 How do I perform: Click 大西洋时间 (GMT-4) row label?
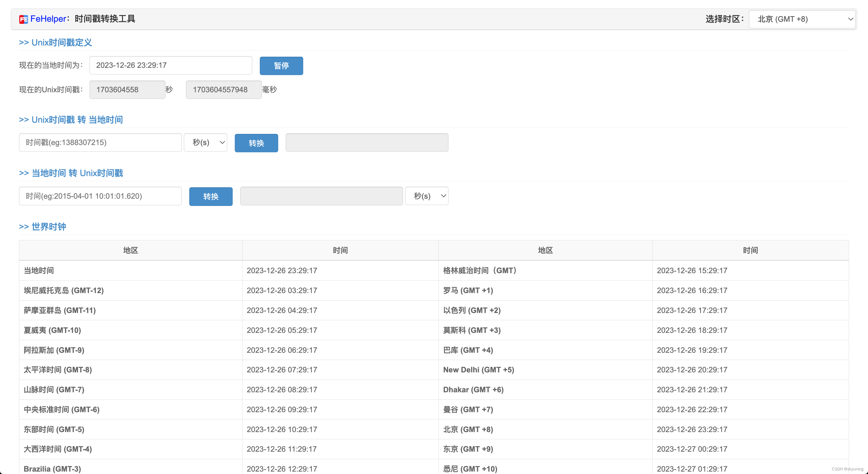(x=58, y=449)
